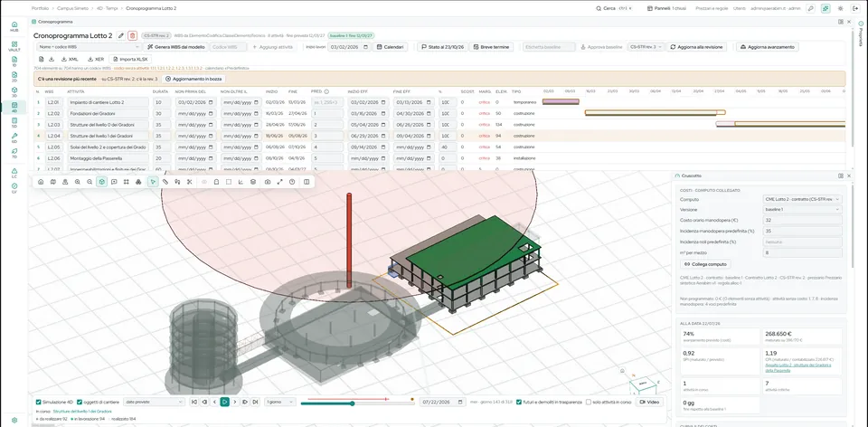The width and height of the screenshot is (868, 427).
Task: Select the scissors section cut tool
Action: [189, 182]
